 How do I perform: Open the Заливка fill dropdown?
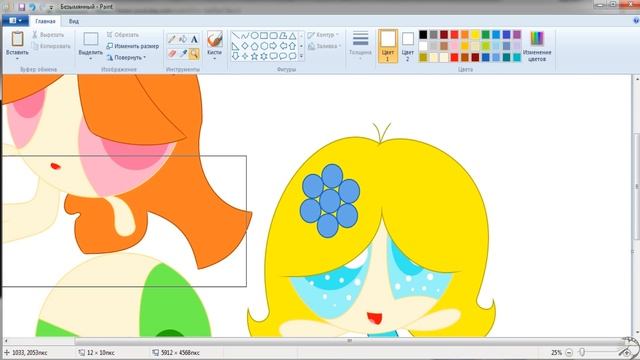(323, 46)
